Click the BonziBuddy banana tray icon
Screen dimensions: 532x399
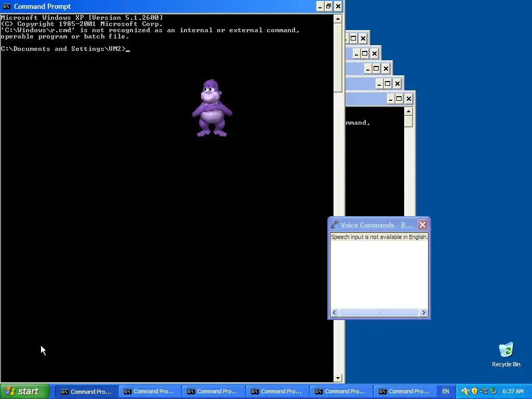(465, 391)
